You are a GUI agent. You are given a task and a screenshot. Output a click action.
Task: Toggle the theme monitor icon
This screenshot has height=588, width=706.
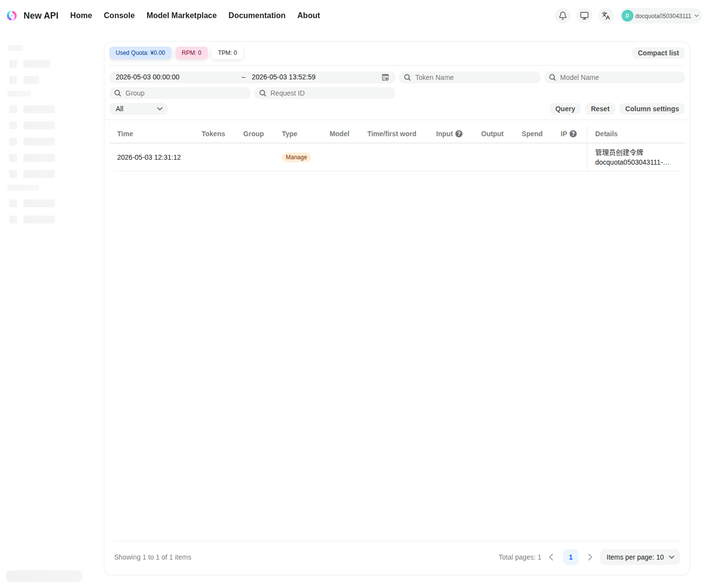tap(584, 16)
